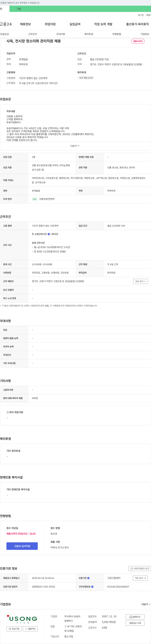Select 담당자 심현정(031-920-3932) text
Viewport: 151px width, 644px height.
[43, 587]
